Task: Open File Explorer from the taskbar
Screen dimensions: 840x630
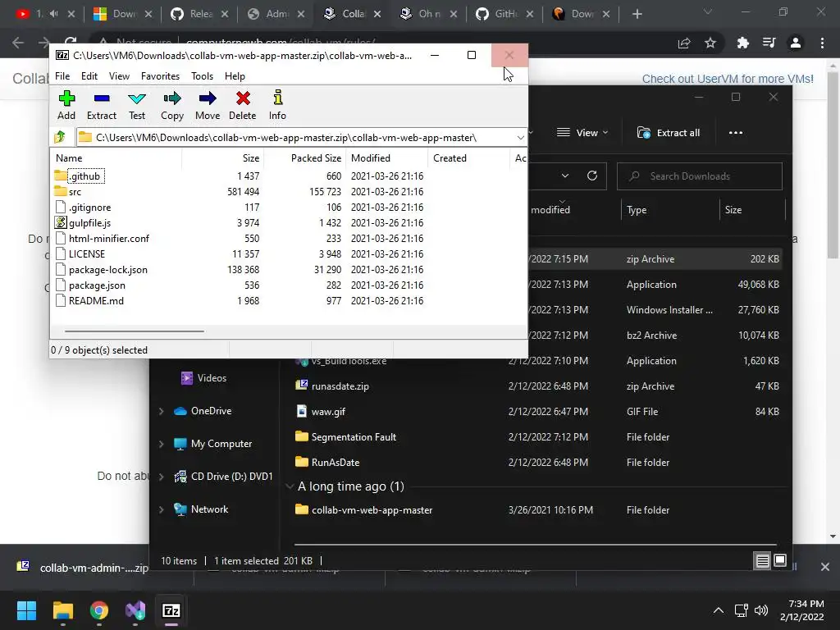Action: point(62,610)
